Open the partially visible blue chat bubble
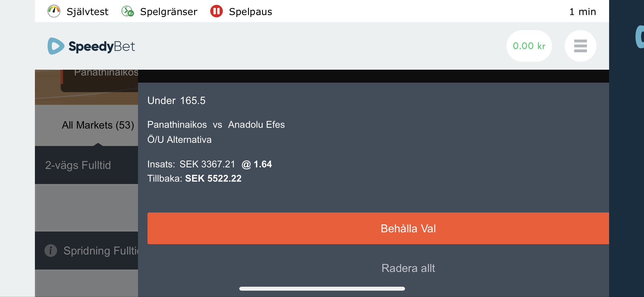 [640, 37]
